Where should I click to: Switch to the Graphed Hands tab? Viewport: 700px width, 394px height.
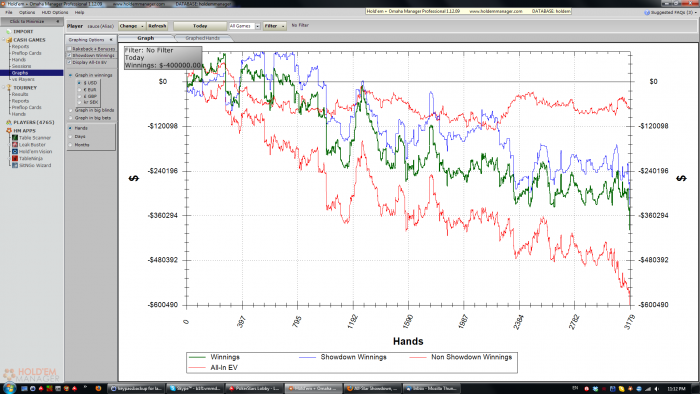point(203,38)
